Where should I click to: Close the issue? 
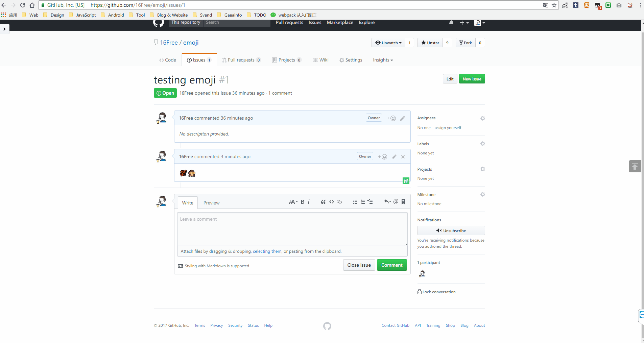[x=359, y=265]
